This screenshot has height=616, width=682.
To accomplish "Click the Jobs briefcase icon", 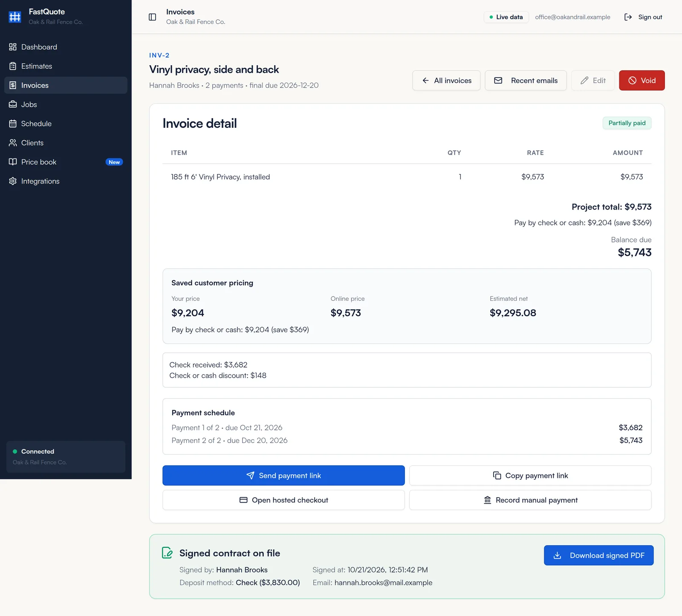I will (13, 104).
